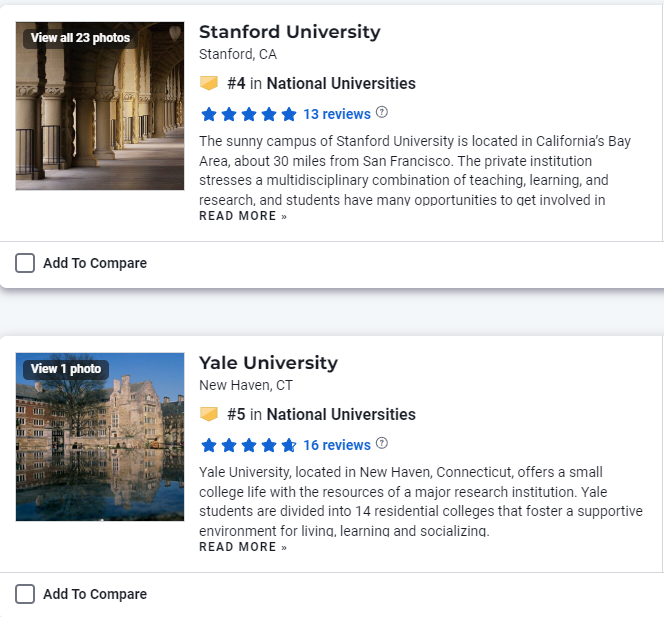Open Yale's National Universities ranking link
Screen dimensions: 664x617
click(341, 415)
